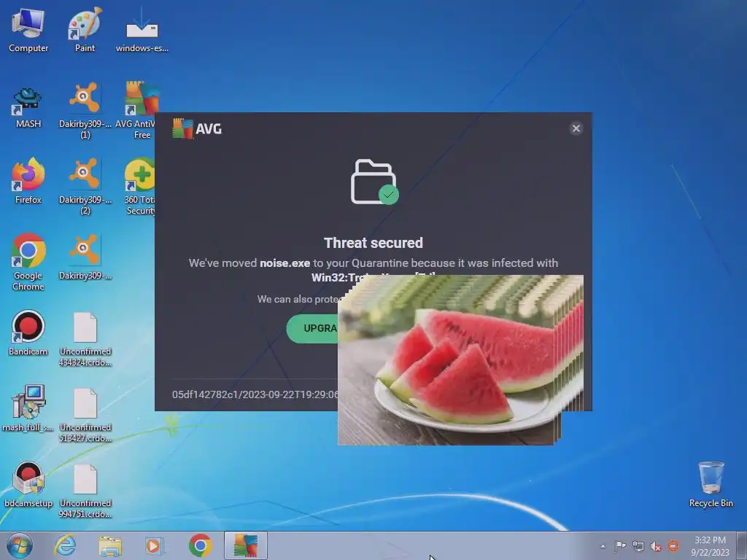The width and height of the screenshot is (747, 560).
Task: Select the Unconfirmed 434324.crdownload file
Action: tap(85, 339)
